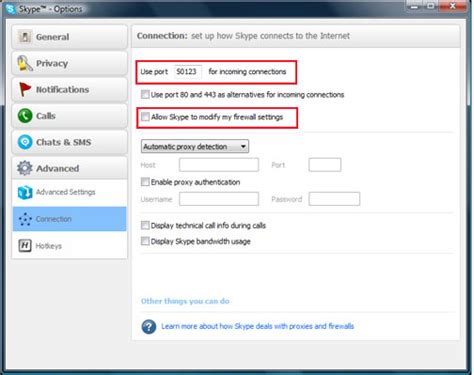Image resolution: width=474 pixels, height=375 pixels.
Task: Click the Notifications red flag icon
Action: tap(25, 89)
